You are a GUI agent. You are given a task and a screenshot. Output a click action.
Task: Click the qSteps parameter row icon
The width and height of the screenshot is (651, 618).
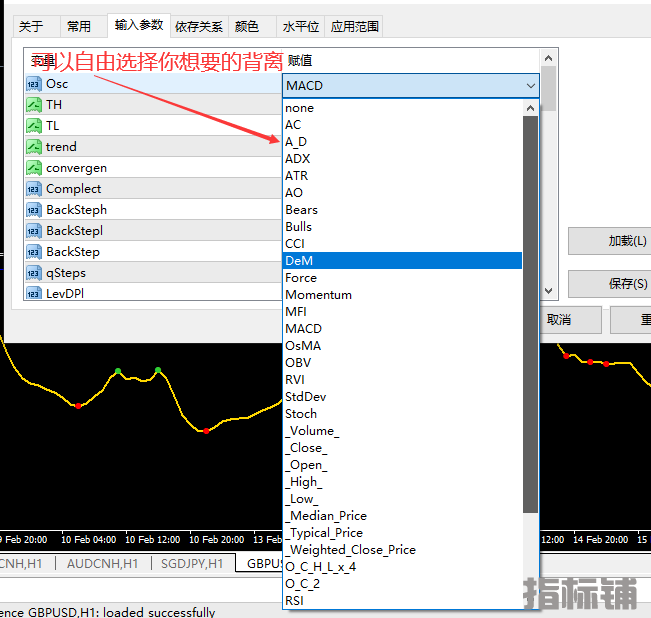click(x=34, y=273)
